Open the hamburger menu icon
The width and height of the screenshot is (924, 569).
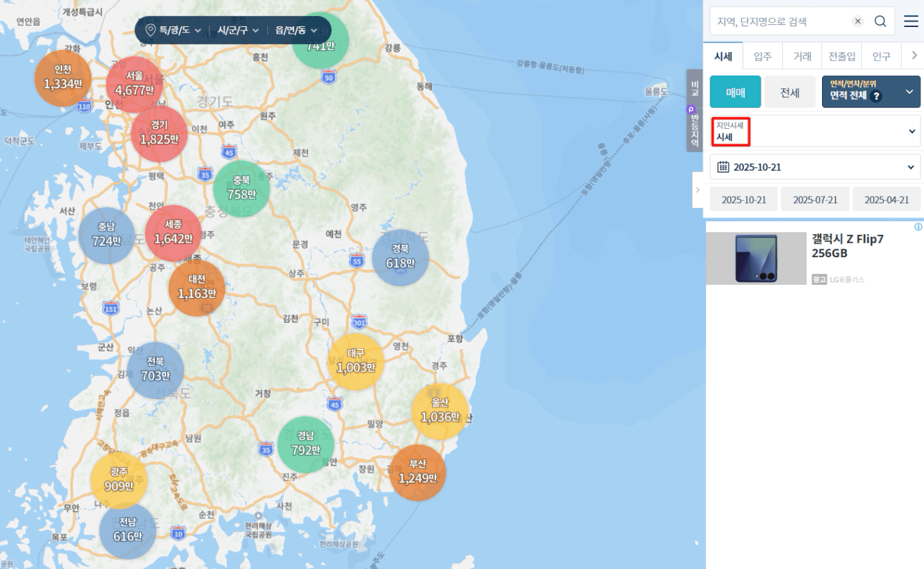(x=911, y=21)
